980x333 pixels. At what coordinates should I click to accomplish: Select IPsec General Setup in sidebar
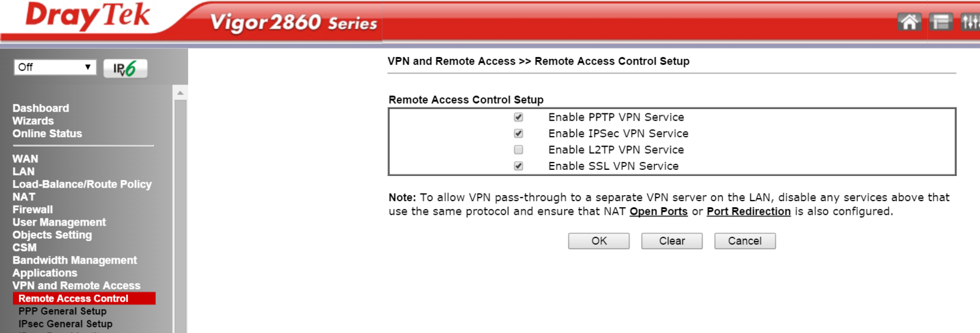(x=66, y=324)
